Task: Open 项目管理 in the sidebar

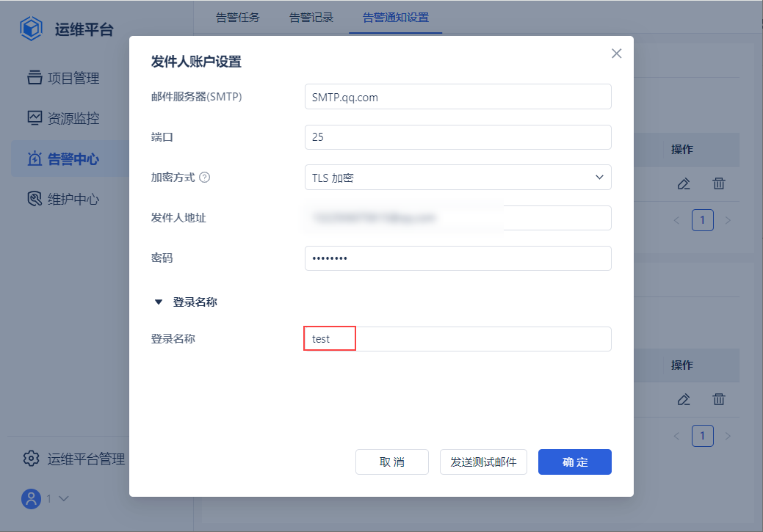Action: [x=73, y=78]
